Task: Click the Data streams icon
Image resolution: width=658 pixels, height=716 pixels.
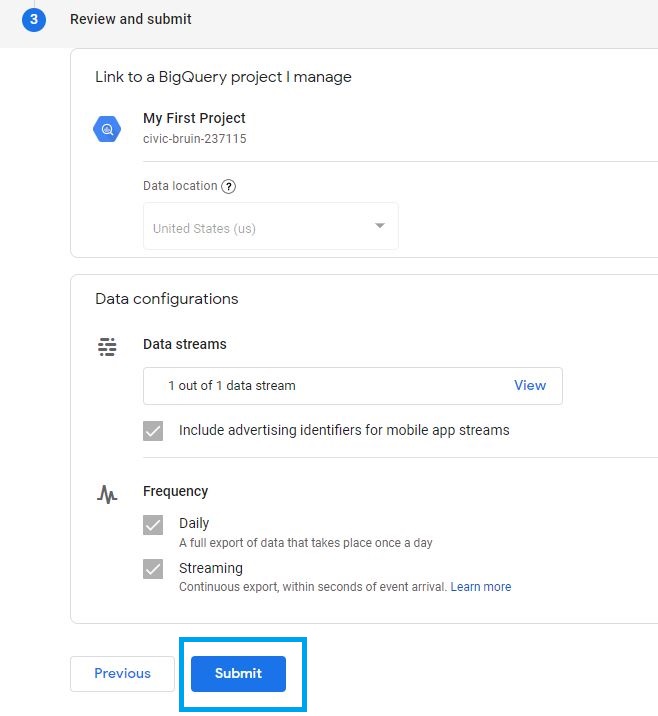Action: pyautogui.click(x=107, y=347)
